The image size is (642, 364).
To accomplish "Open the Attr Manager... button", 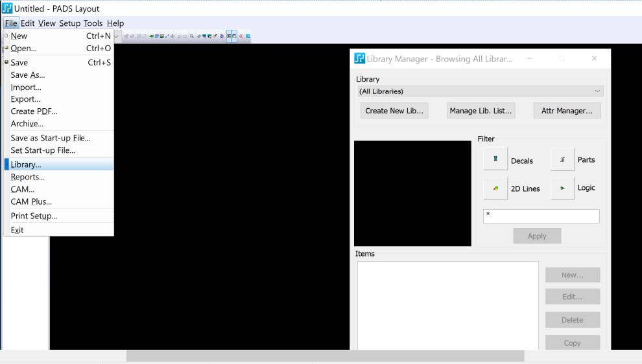I will click(x=567, y=111).
